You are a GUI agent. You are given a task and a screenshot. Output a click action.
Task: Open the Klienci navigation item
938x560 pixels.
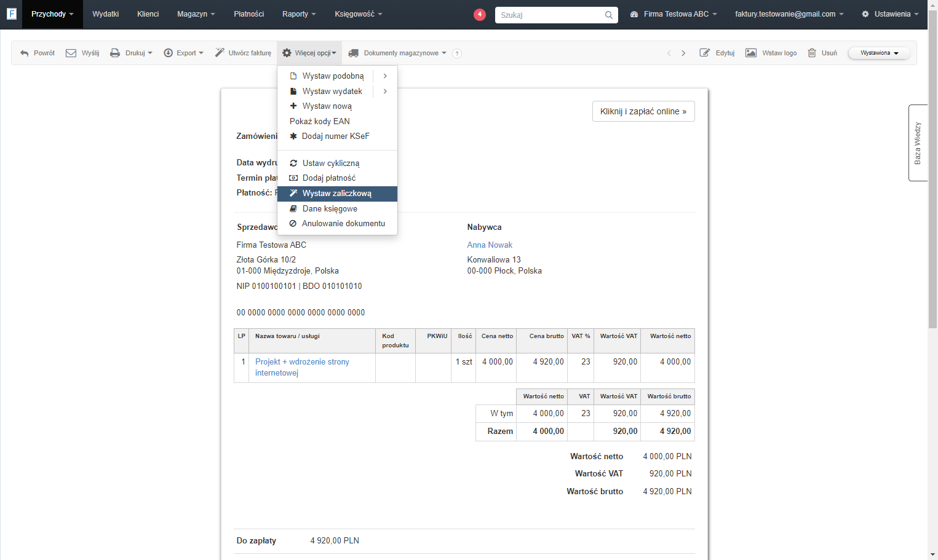coord(148,14)
